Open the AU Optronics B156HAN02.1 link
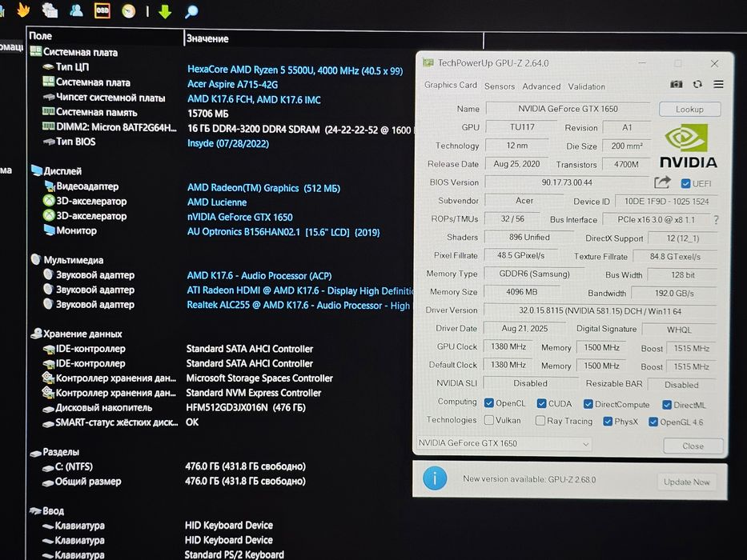747x560 pixels. tap(283, 232)
